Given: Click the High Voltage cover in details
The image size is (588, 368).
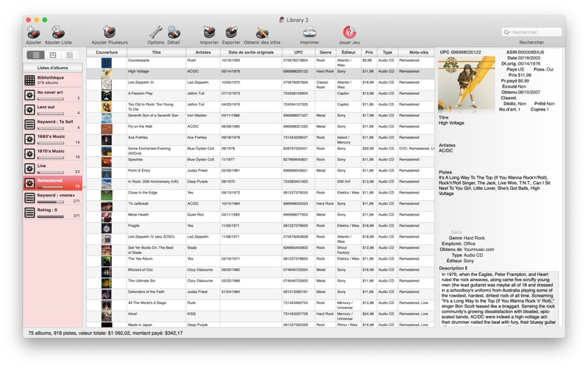Looking at the screenshot, I should tap(466, 83).
